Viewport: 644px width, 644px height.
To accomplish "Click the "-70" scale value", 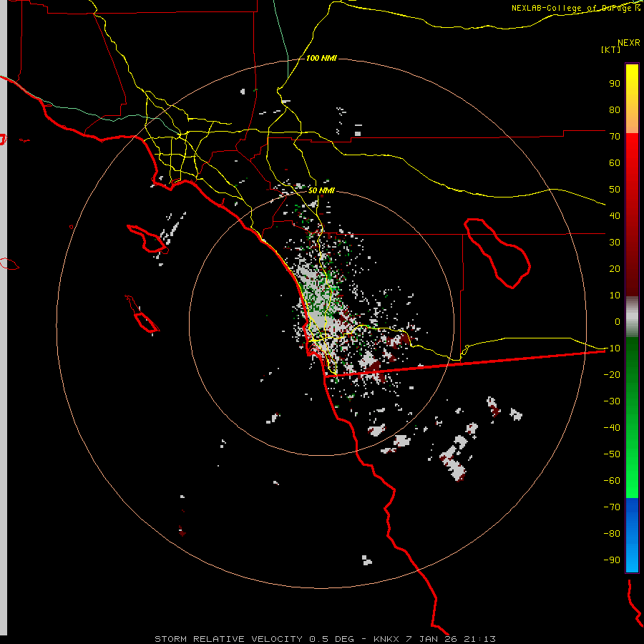I will coord(612,507).
